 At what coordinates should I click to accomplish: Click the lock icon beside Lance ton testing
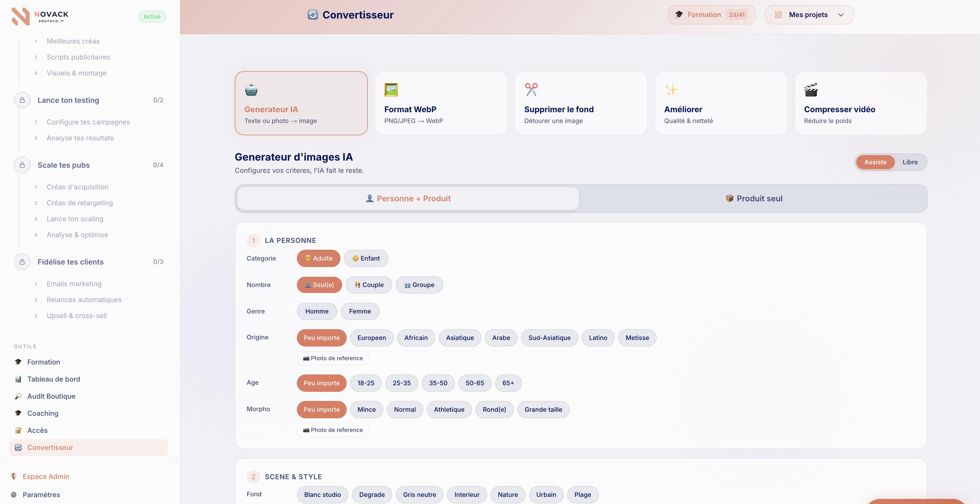22,100
